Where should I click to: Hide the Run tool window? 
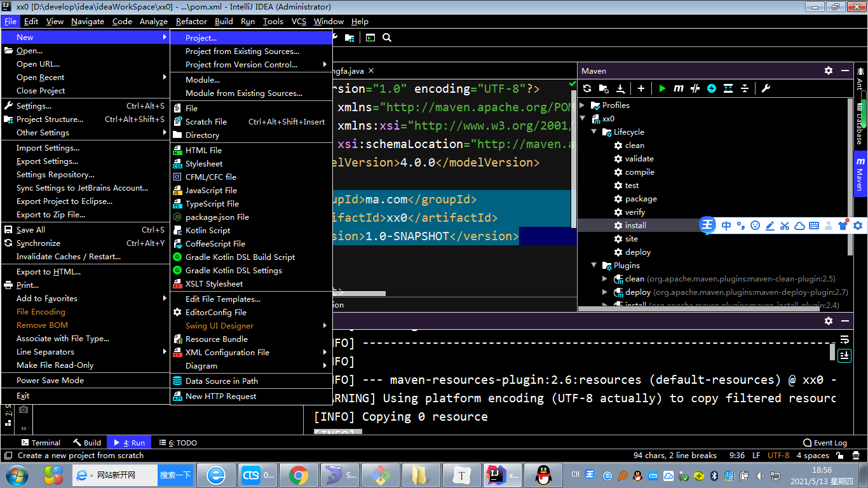[x=844, y=321]
